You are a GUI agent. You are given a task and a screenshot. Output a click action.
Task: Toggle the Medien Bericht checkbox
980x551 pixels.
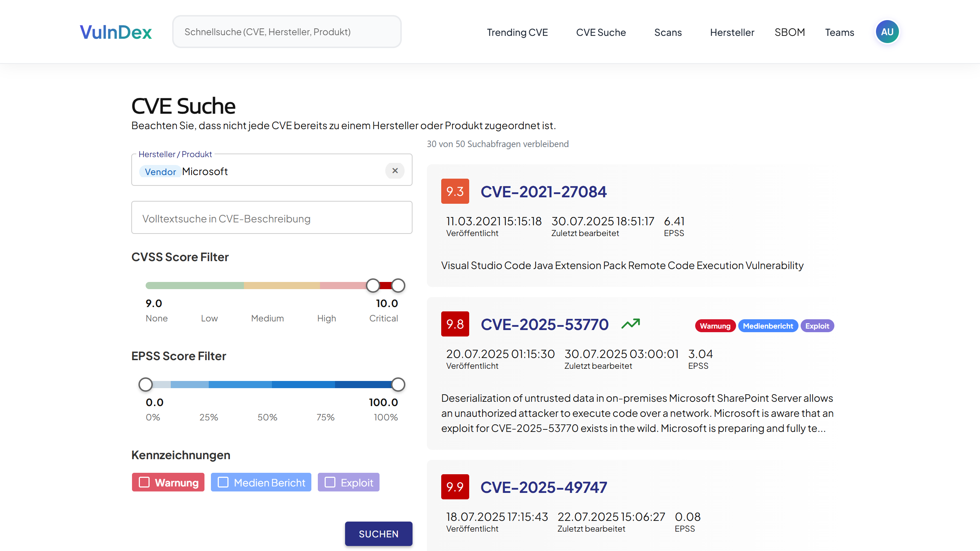(223, 482)
